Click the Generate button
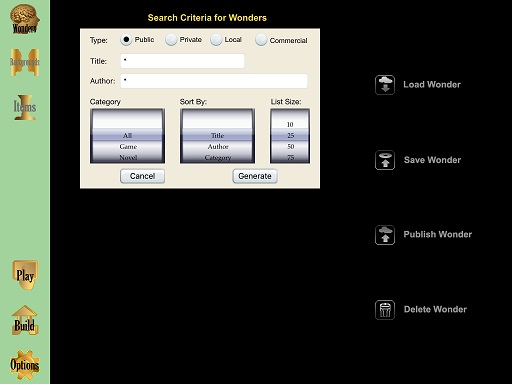512x384 pixels. point(255,176)
